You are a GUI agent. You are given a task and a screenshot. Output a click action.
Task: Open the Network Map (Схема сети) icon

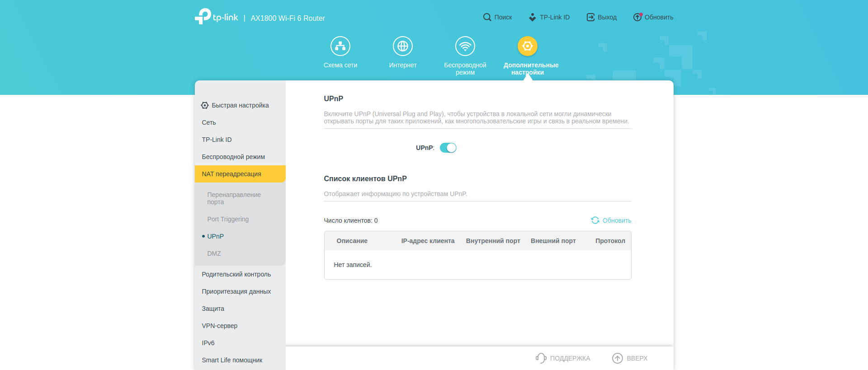(340, 46)
